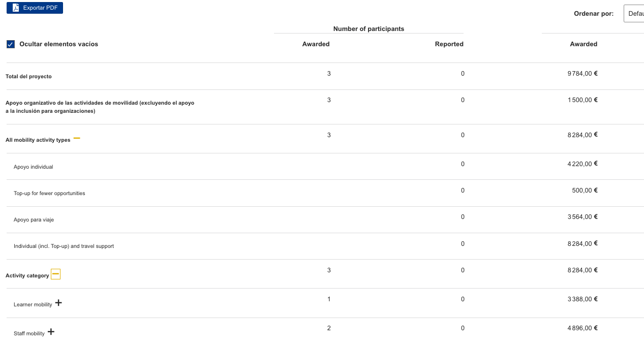Select the Total del proyecto row label
This screenshot has height=347, width=644.
[x=28, y=77]
